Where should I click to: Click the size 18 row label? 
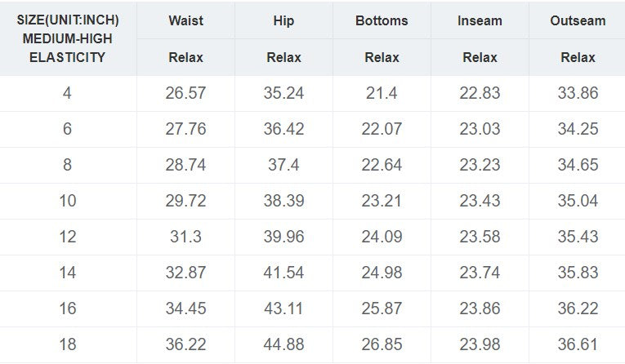tap(68, 344)
